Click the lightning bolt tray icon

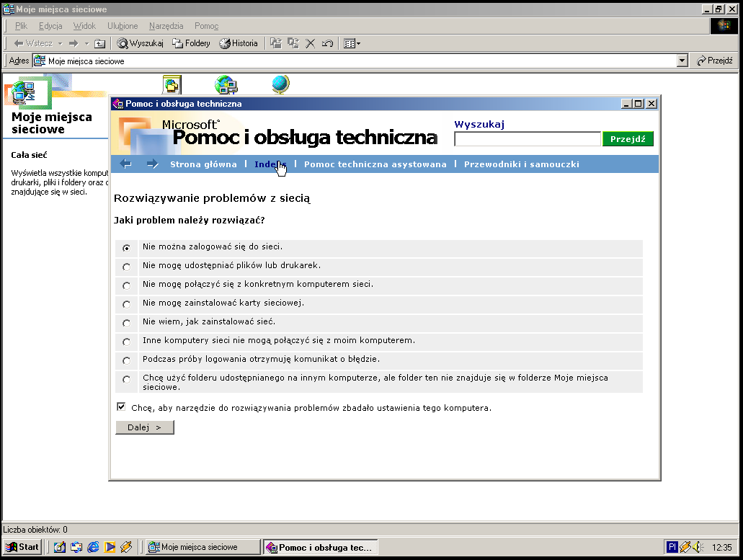685,547
